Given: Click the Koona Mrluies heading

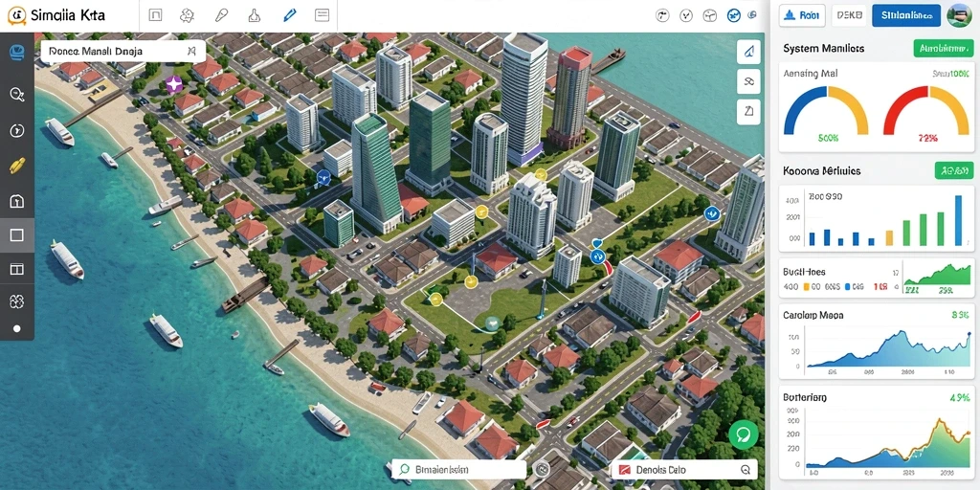Looking at the screenshot, I should 822,170.
